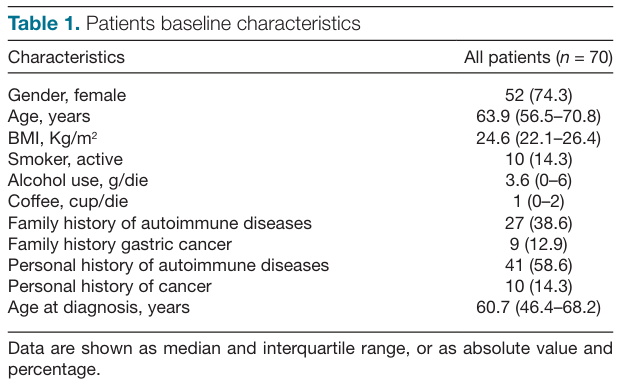Screen dimensions: 621x382
Task: Click the Family history gastric cancer label
Action: tap(120, 244)
